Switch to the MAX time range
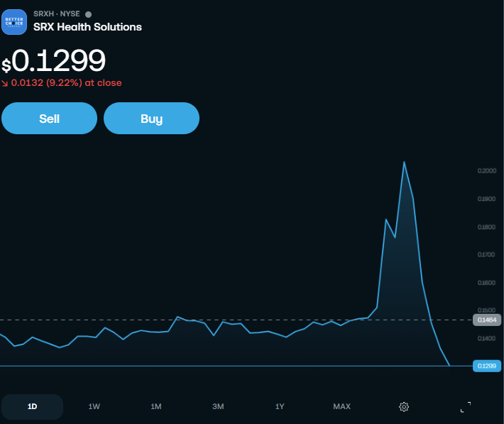Viewport: 504px width, 424px height. click(341, 407)
